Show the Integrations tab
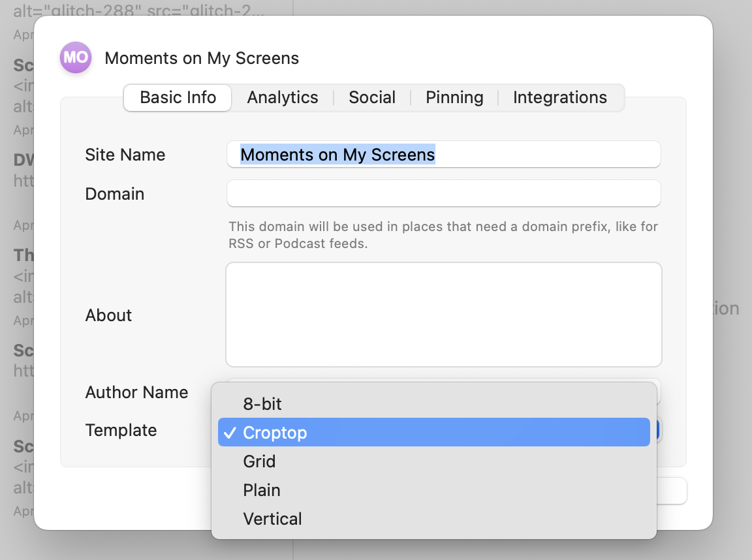Viewport: 752px width, 560px height. pos(559,98)
